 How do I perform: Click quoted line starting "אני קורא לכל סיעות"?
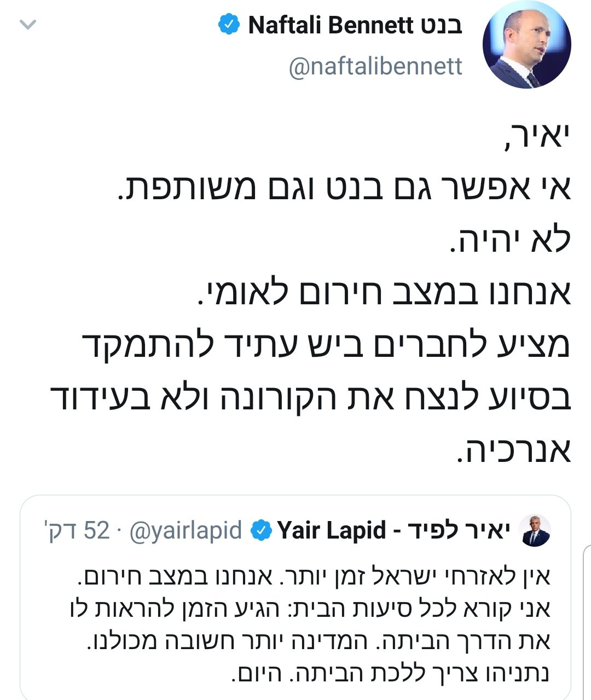coord(310,609)
